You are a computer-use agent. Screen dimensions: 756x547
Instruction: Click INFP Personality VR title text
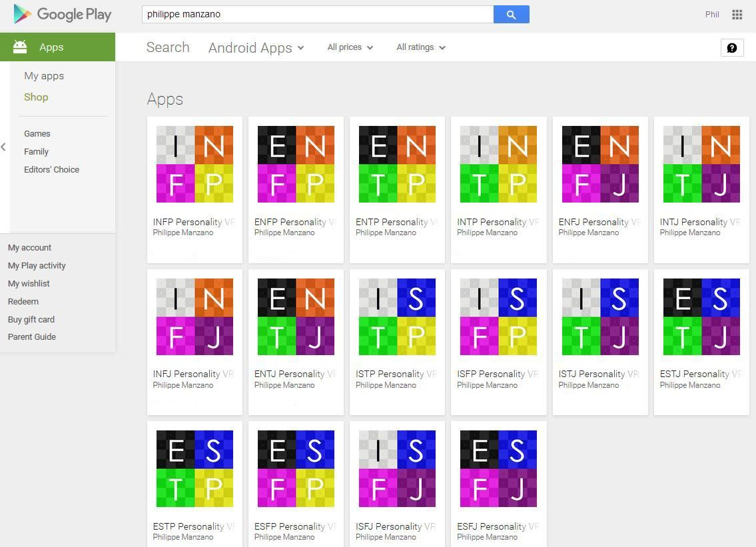point(194,222)
